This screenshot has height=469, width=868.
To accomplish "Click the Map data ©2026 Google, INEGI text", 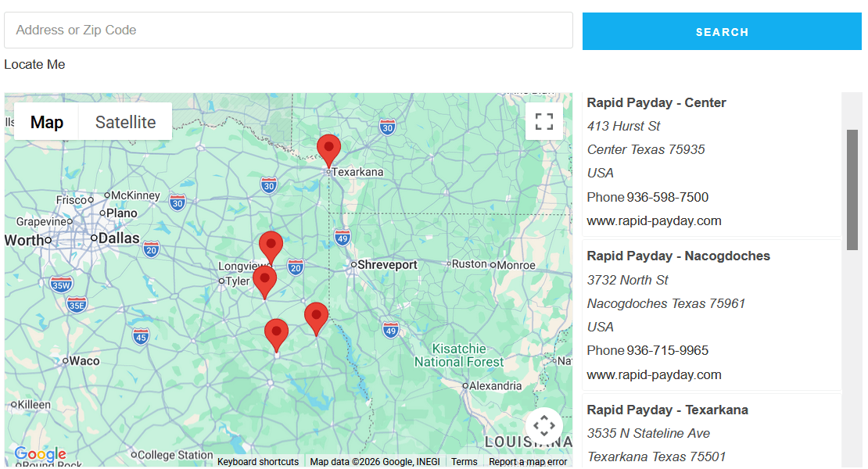I will [375, 462].
